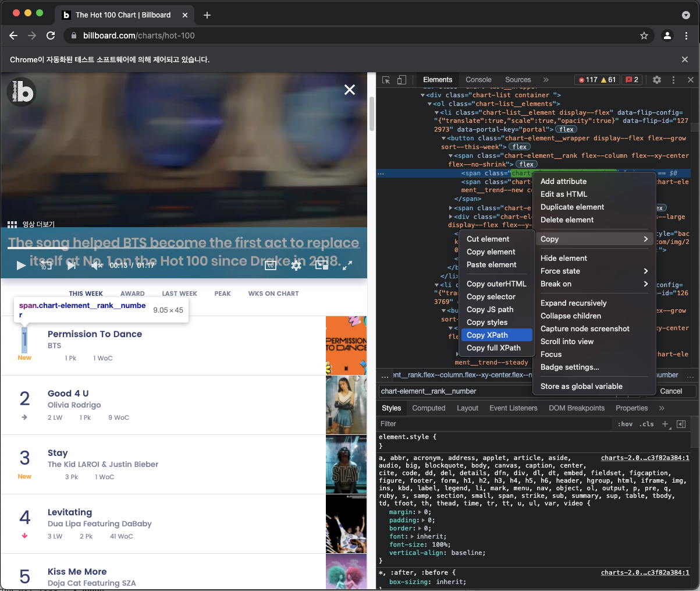Open the 117 errors and 61 warnings counter
This screenshot has width=700, height=591.
coord(597,80)
